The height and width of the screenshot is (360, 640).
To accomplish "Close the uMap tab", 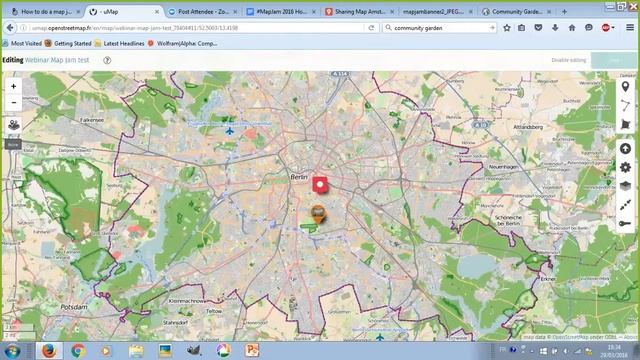I will click(157, 12).
